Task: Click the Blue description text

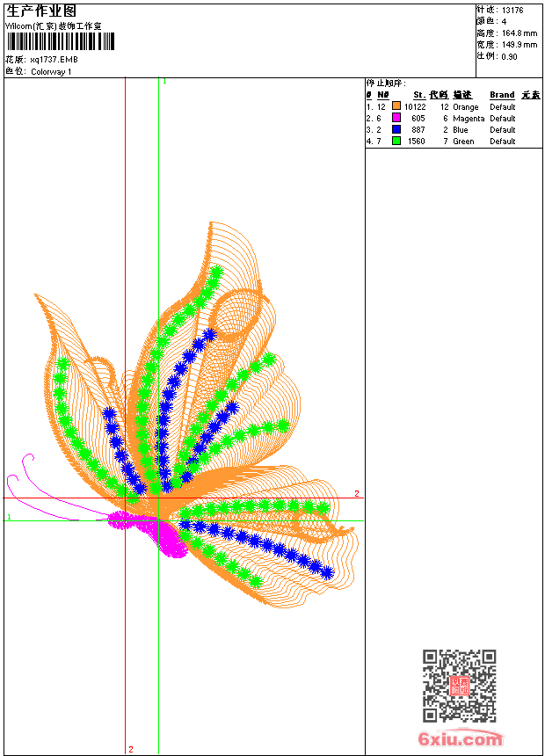Action: click(460, 130)
